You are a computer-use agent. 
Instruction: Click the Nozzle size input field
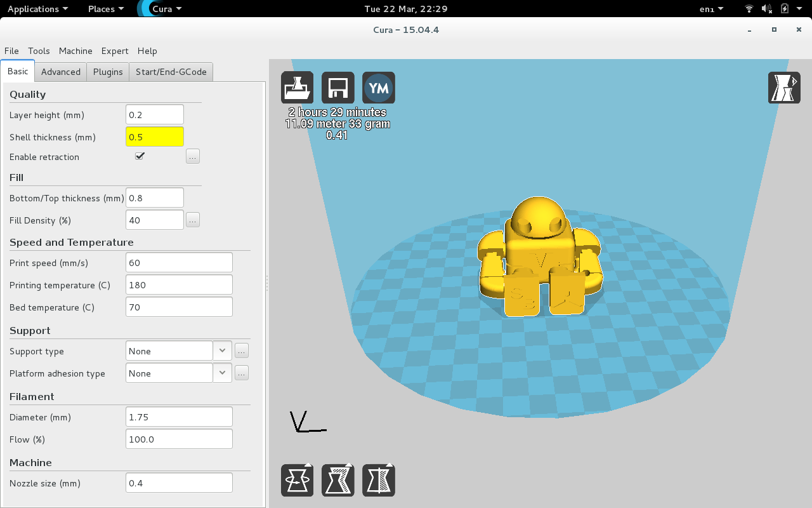coord(179,483)
